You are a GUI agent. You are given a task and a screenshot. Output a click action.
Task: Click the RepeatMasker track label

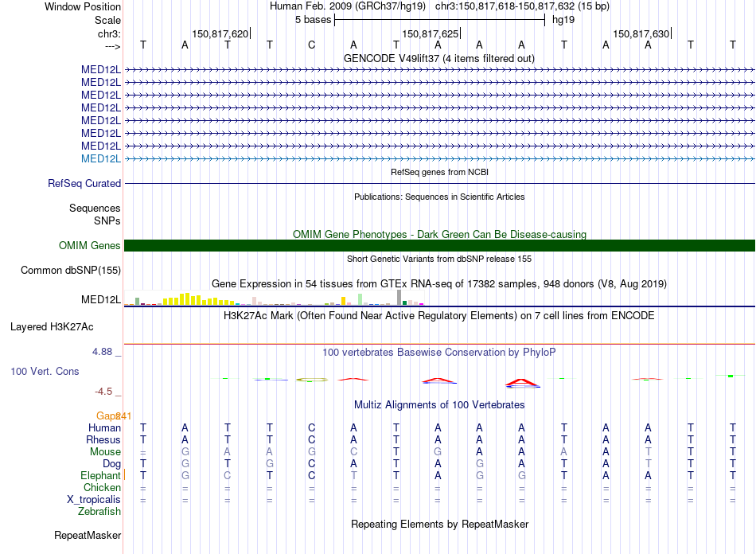pyautogui.click(x=88, y=535)
